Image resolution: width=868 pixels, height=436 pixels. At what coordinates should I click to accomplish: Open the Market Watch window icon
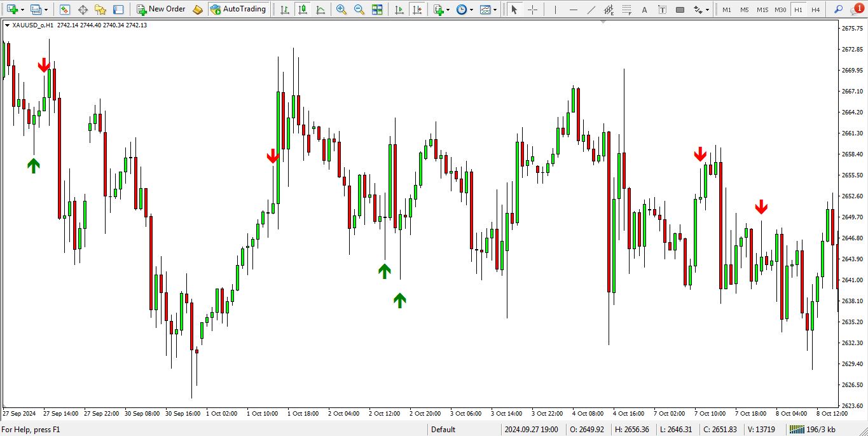pos(65,10)
